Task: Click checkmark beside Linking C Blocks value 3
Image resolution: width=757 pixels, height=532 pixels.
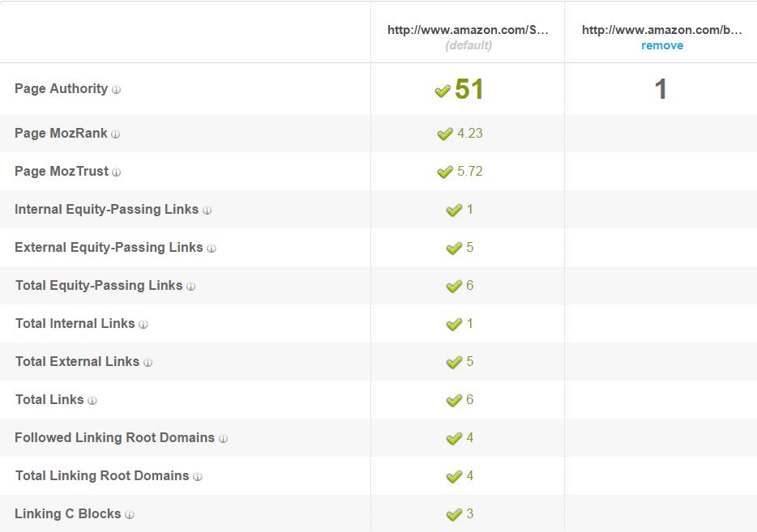Action: coord(451,513)
